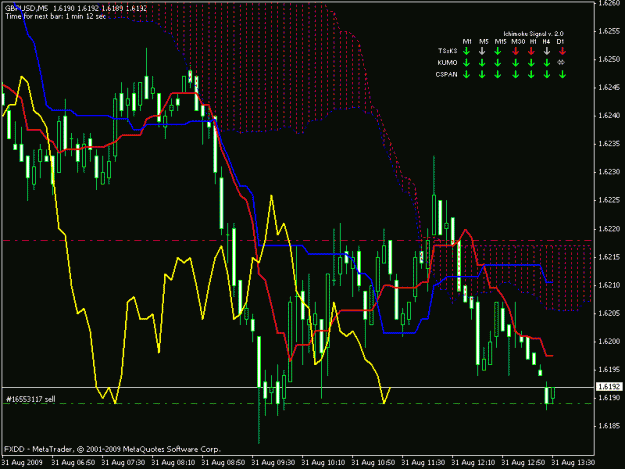
Task: Click the GBPUSD,M5 chart title
Action: click(26, 8)
